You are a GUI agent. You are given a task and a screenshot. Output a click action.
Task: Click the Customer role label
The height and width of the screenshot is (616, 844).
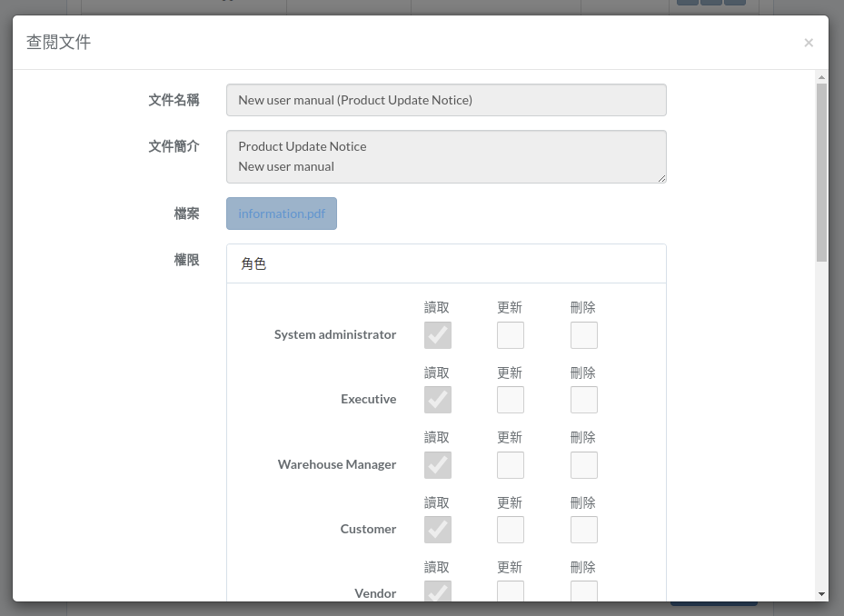pos(368,529)
